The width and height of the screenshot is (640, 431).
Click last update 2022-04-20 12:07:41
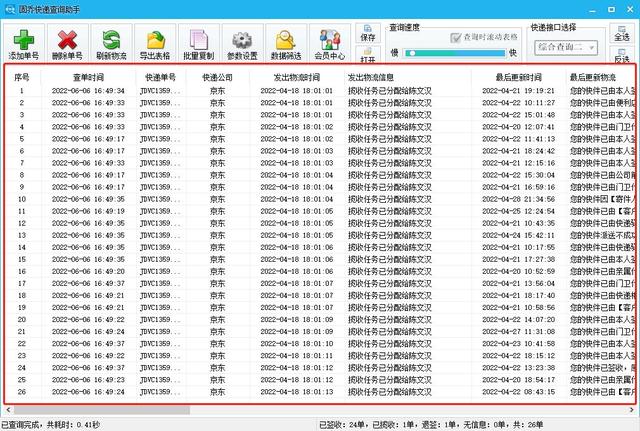(518, 127)
